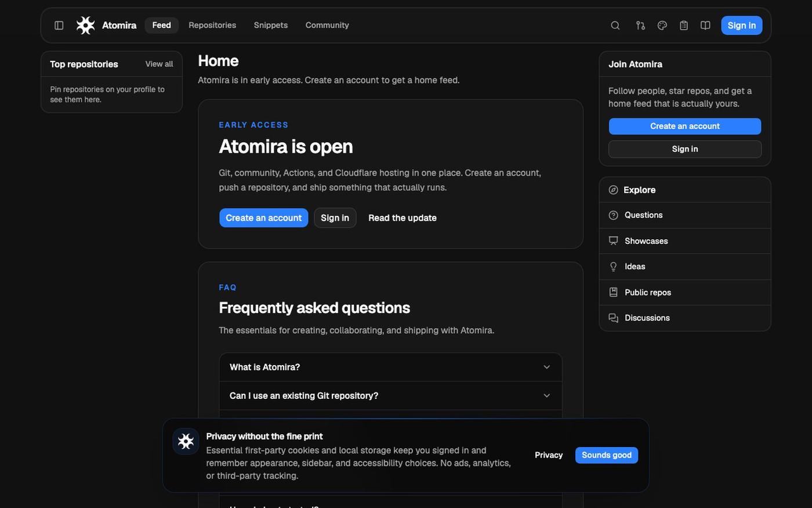812x508 pixels.
Task: Click the Atomira icon in privacy banner
Action: pos(186,442)
